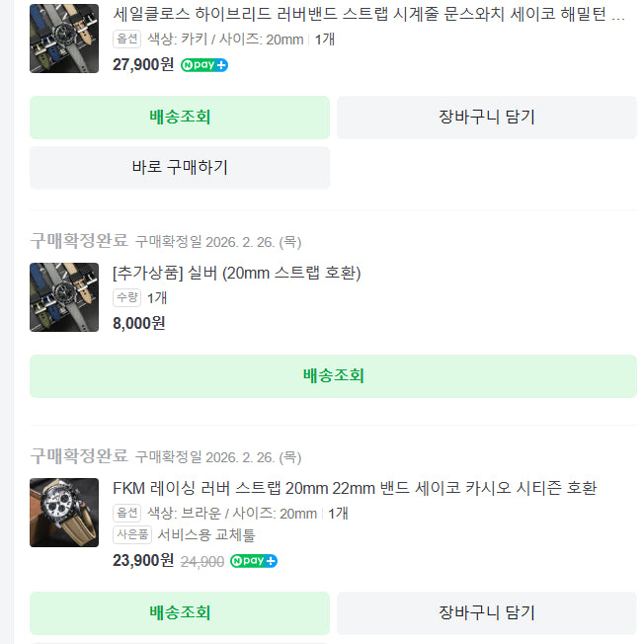Track delivery for the 27,900원 sailcloth strap

[180, 117]
